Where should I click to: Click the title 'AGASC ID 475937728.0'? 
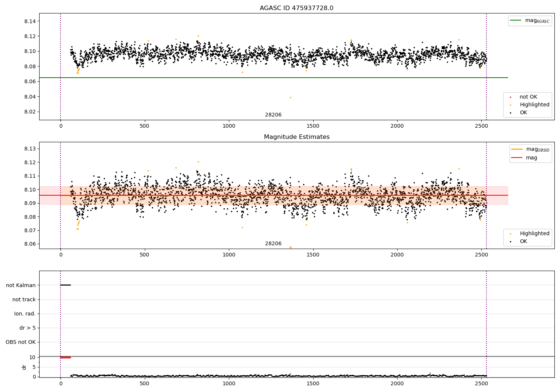296,8
